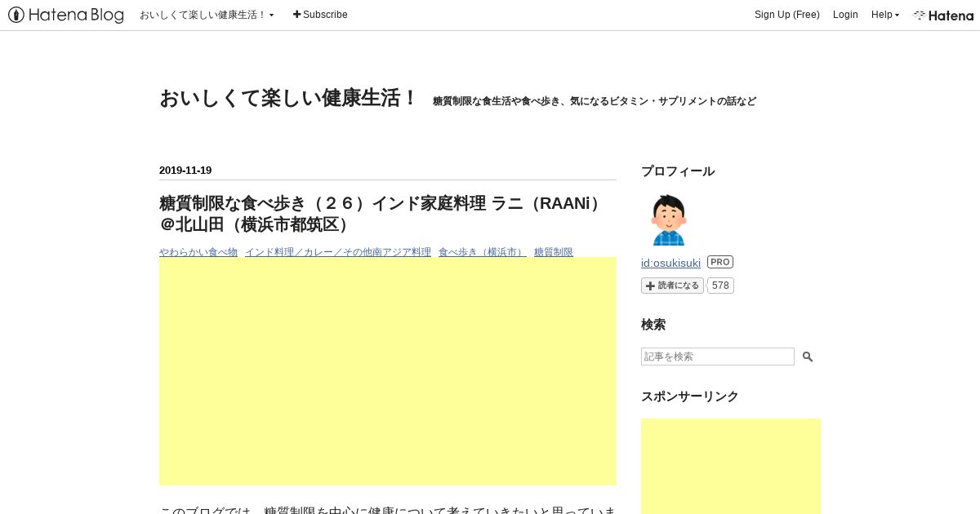Open the article title about RAANi Indian restaurant
The height and width of the screenshot is (514, 980).
coord(385,214)
